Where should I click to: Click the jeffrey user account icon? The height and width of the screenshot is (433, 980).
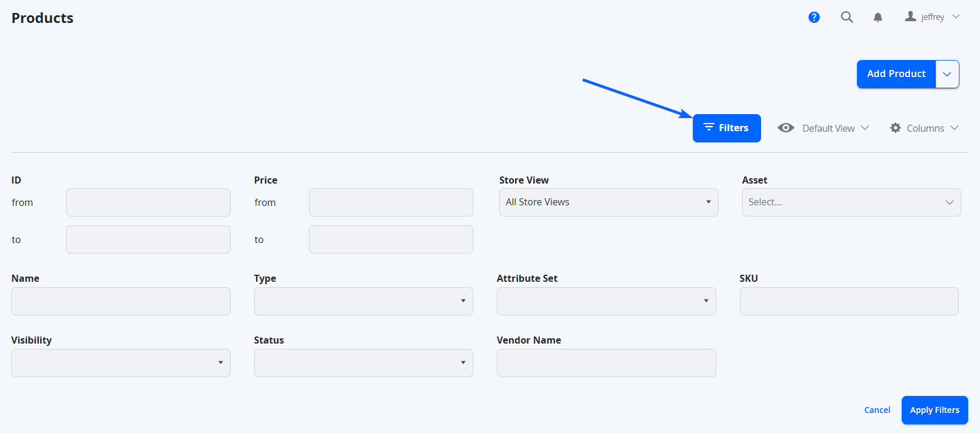click(x=911, y=16)
